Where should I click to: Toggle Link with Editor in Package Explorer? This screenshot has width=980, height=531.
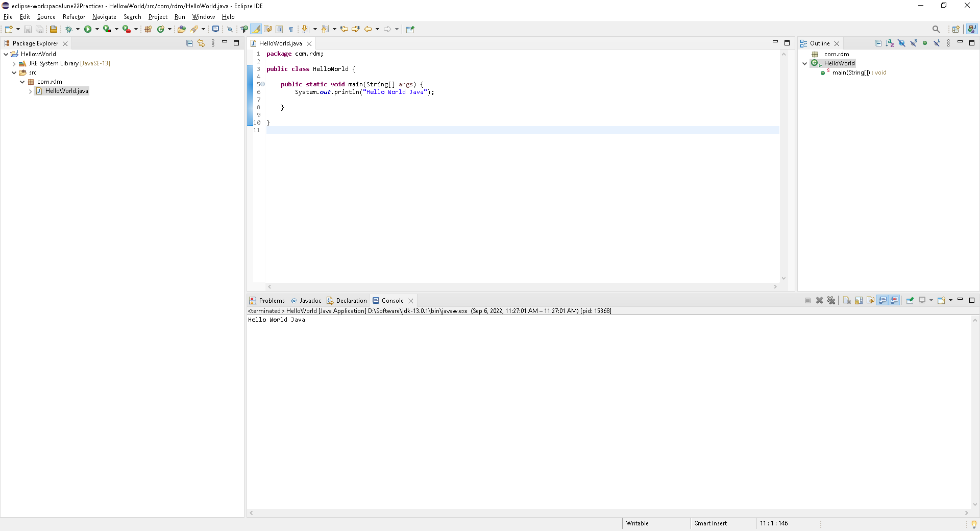(201, 43)
